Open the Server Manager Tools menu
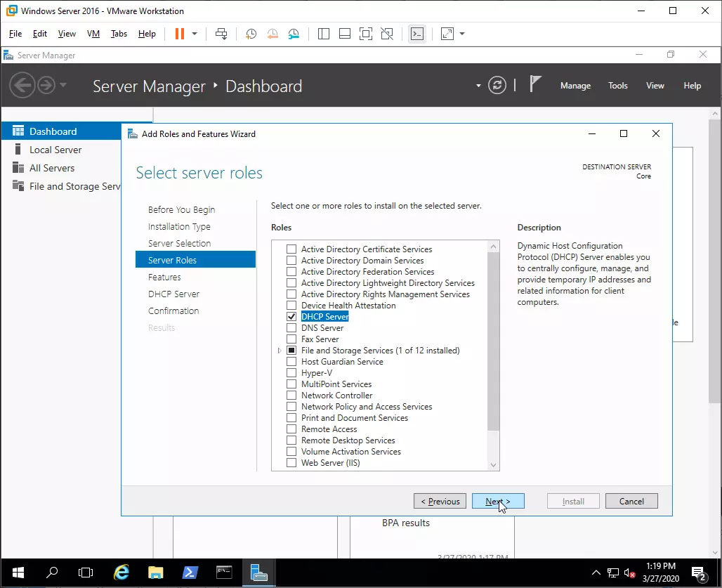722x588 pixels. [x=618, y=86]
